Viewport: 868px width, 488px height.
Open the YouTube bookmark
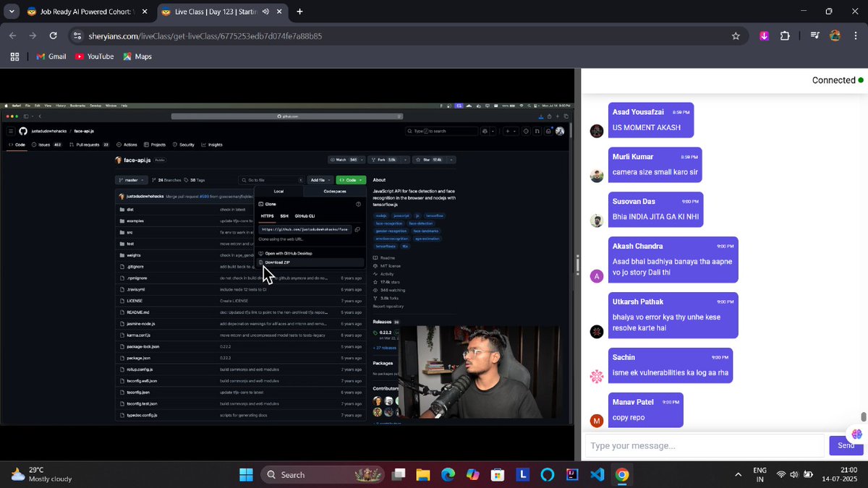pos(94,56)
